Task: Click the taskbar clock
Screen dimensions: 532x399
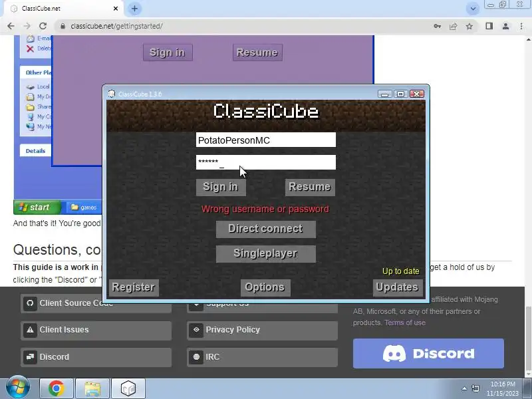Action: [503, 389]
